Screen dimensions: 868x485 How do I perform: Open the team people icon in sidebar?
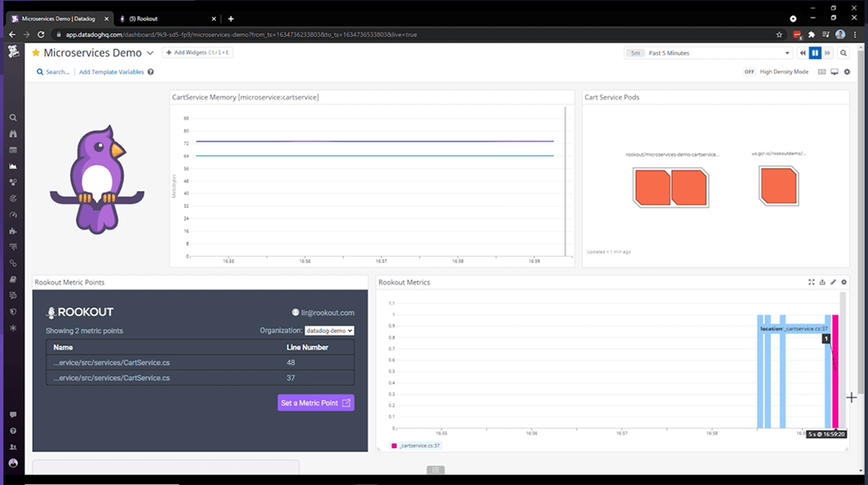13,447
